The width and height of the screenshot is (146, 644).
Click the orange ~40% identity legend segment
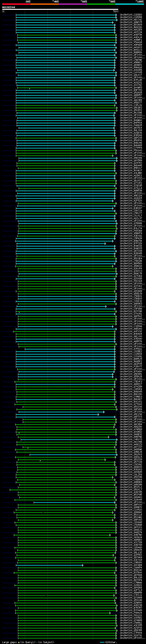(x=45, y=4)
